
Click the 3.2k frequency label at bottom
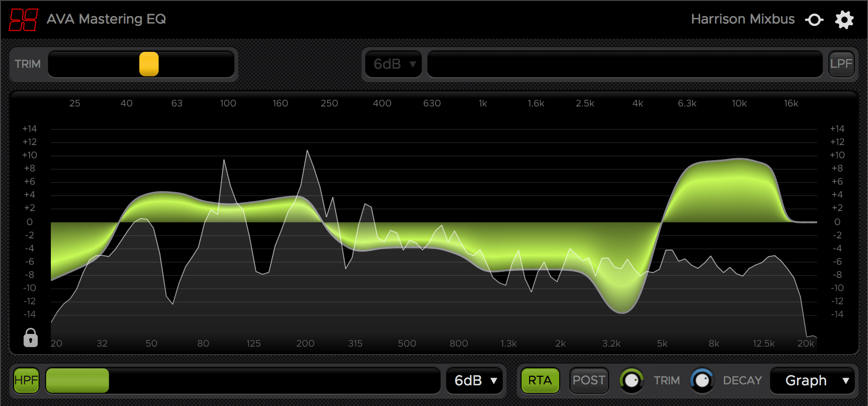(611, 343)
